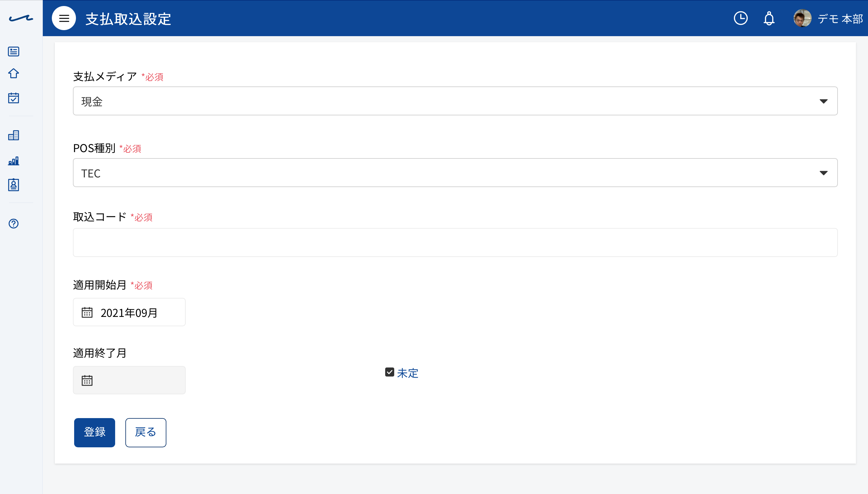
Task: Click calendar icon in 適用開始月 field
Action: (87, 312)
